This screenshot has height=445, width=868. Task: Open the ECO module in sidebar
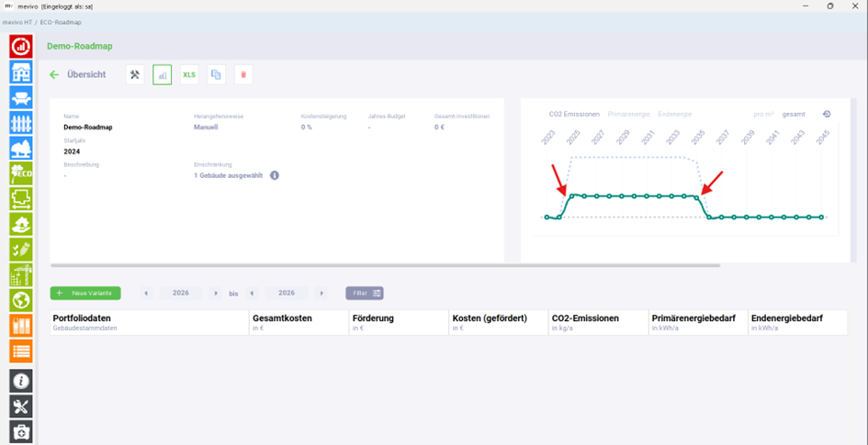pyautogui.click(x=21, y=173)
